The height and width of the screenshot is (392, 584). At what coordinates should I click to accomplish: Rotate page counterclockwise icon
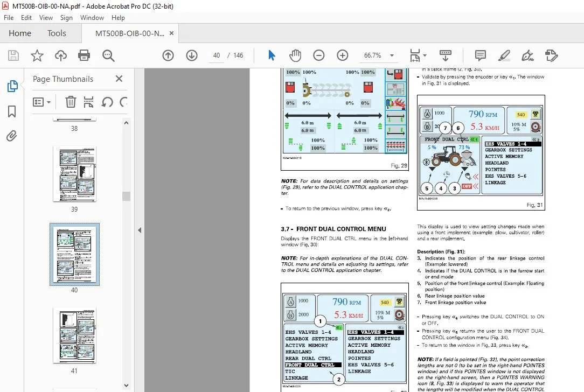pos(107,102)
